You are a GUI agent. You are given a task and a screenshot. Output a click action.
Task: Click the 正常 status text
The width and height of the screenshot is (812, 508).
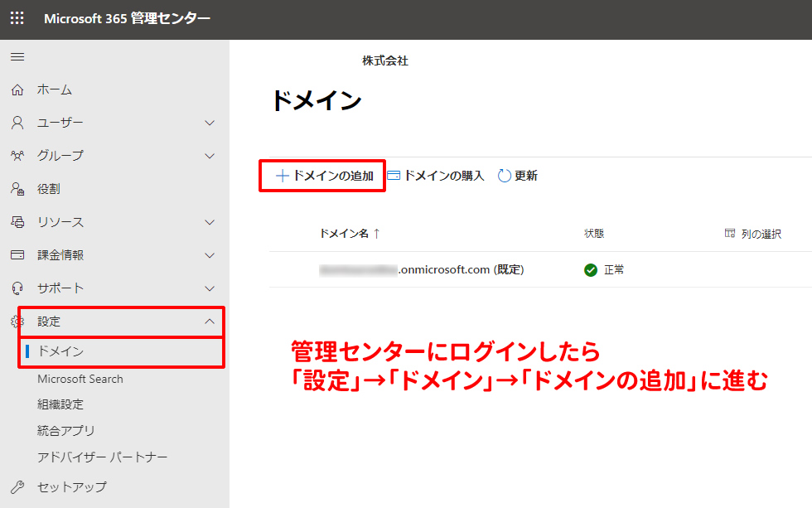tap(614, 270)
